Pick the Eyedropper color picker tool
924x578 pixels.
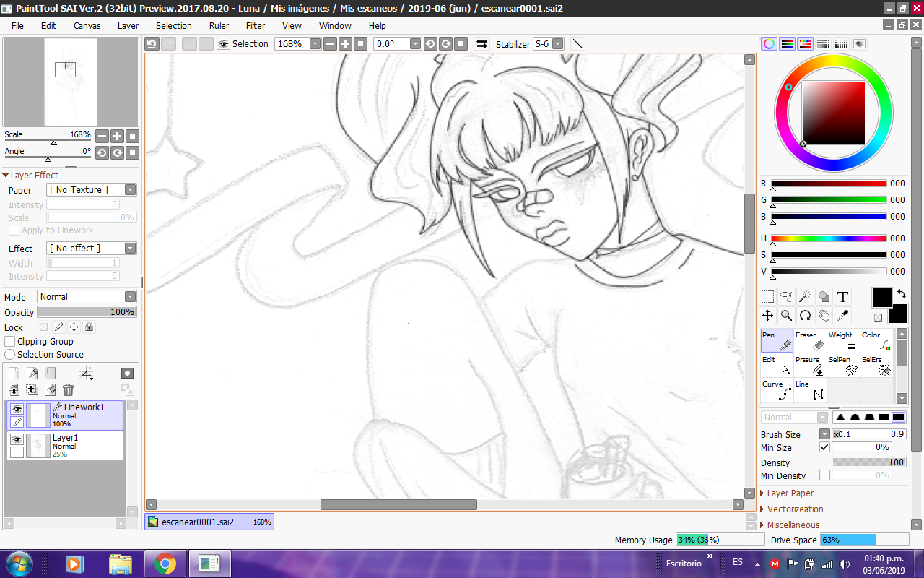[x=842, y=316]
